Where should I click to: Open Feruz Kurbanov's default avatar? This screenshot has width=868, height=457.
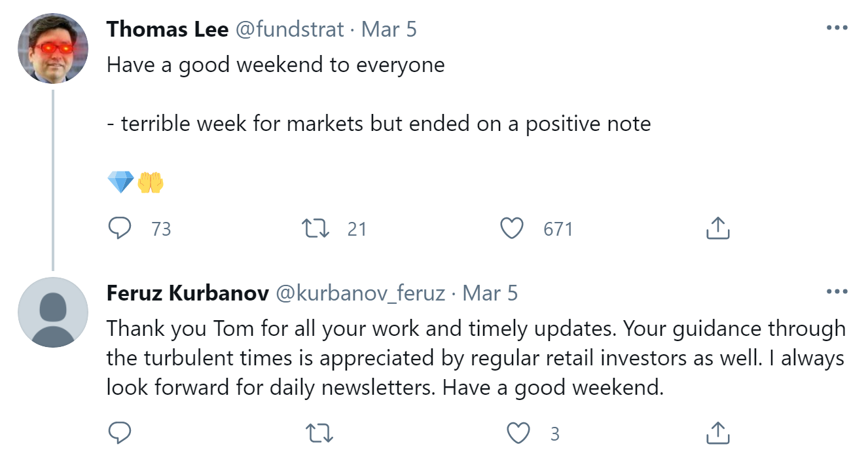(x=52, y=312)
